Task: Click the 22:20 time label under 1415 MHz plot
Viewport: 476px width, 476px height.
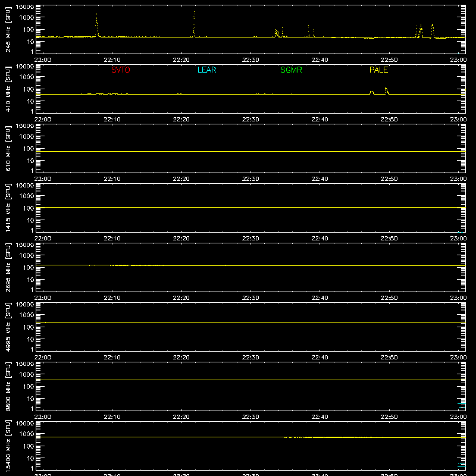Action: (181, 239)
